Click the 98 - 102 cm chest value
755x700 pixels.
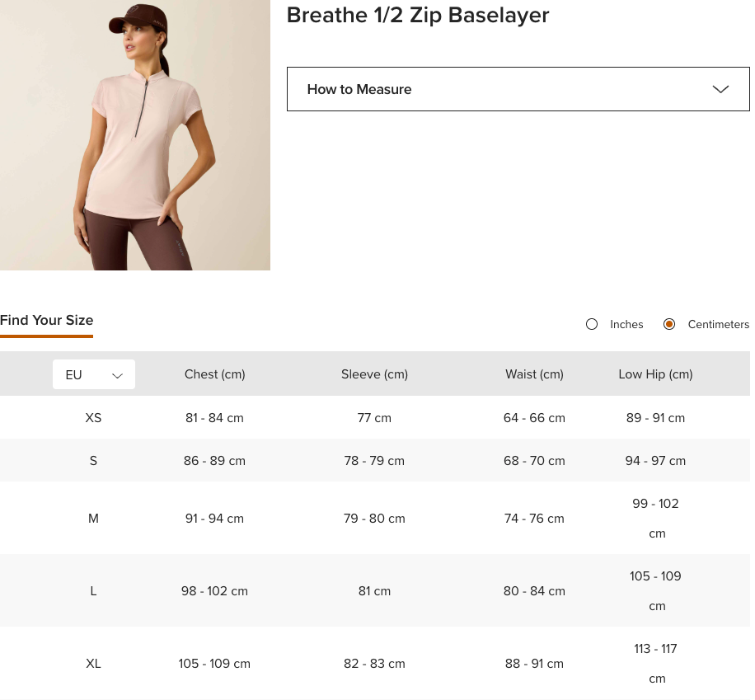(214, 591)
